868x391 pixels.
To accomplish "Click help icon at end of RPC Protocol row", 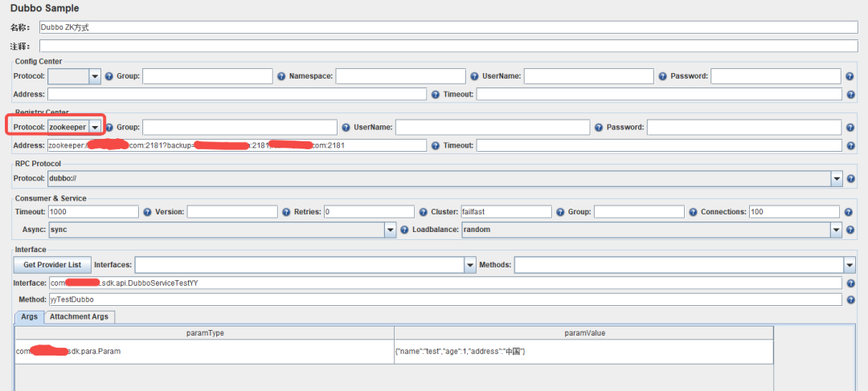I will 850,178.
